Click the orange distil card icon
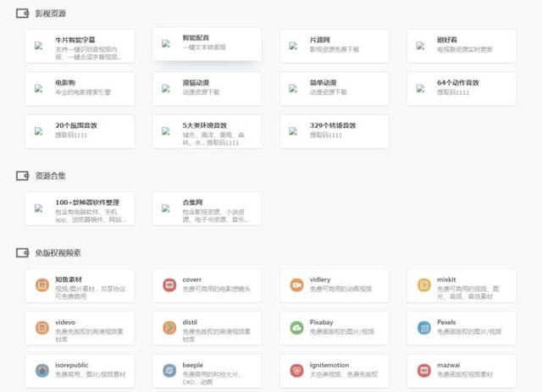The width and height of the screenshot is (542, 392). tap(169, 328)
